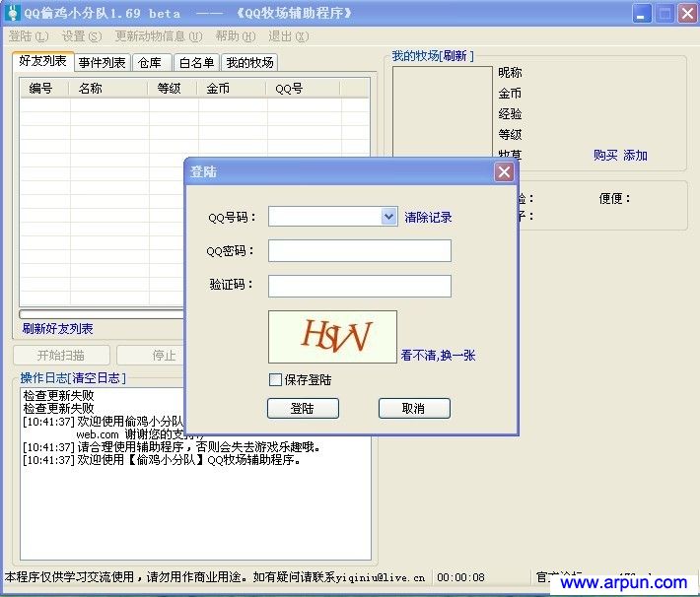Click the yiqiniu@live.cn contact status text
The width and height of the screenshot is (700, 597).
click(x=381, y=577)
